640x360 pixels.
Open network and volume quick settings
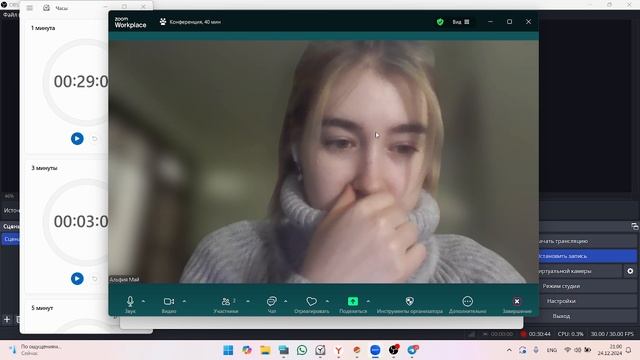578,350
